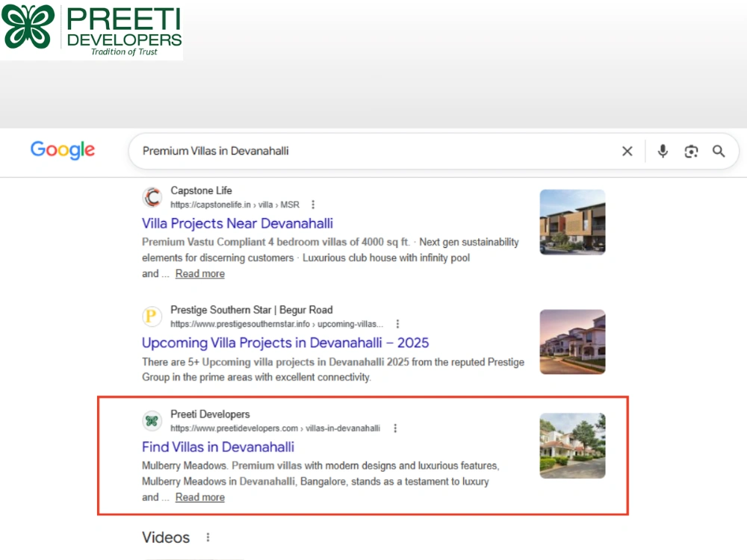The width and height of the screenshot is (747, 560).
Task: Open Preeti Developers logo at top
Action: (x=91, y=30)
